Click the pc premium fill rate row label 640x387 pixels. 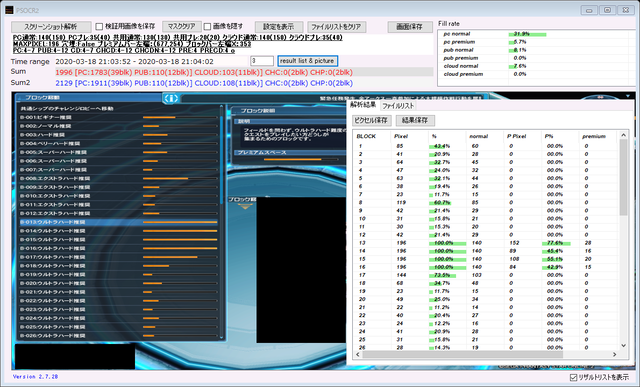click(459, 42)
